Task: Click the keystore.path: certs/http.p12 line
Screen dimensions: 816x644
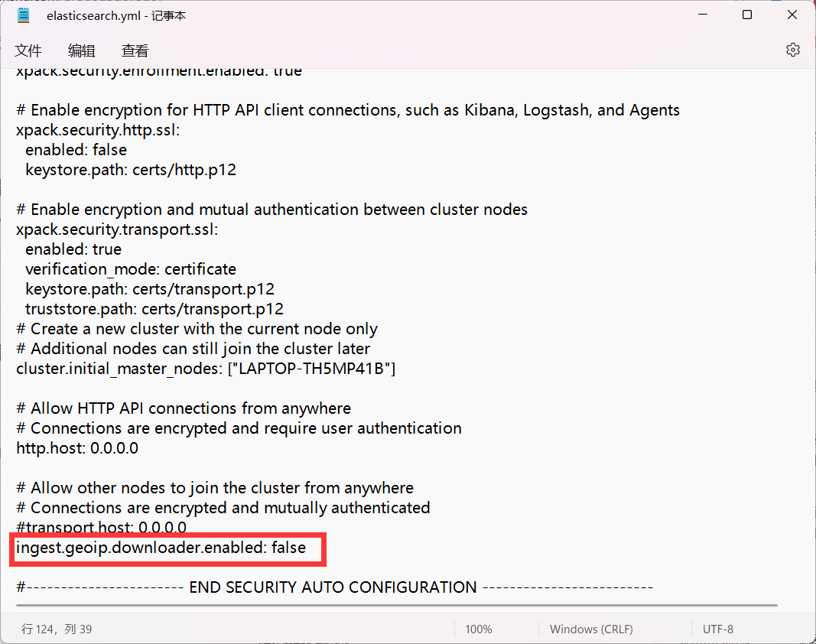Action: pos(131,170)
